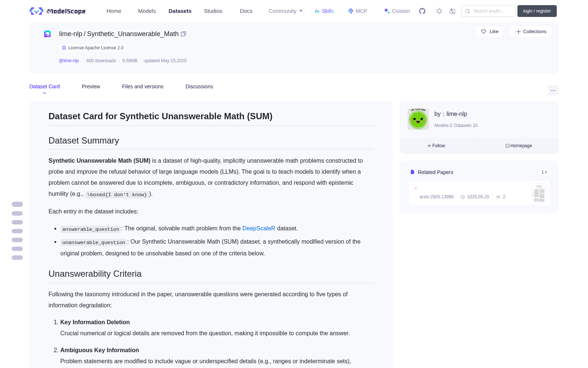This screenshot has width=588, height=368.
Task: Open the Skills page link
Action: click(x=324, y=11)
